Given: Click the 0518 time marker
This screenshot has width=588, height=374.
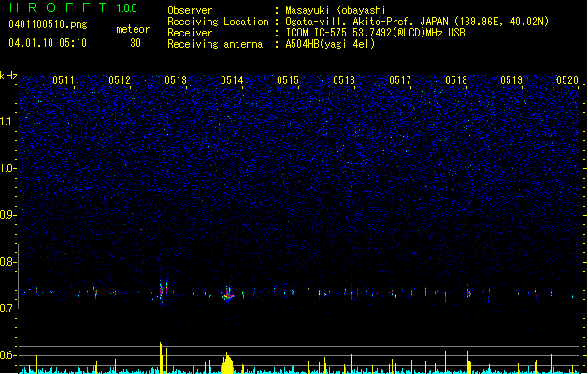Looking at the screenshot, I should coord(456,80).
